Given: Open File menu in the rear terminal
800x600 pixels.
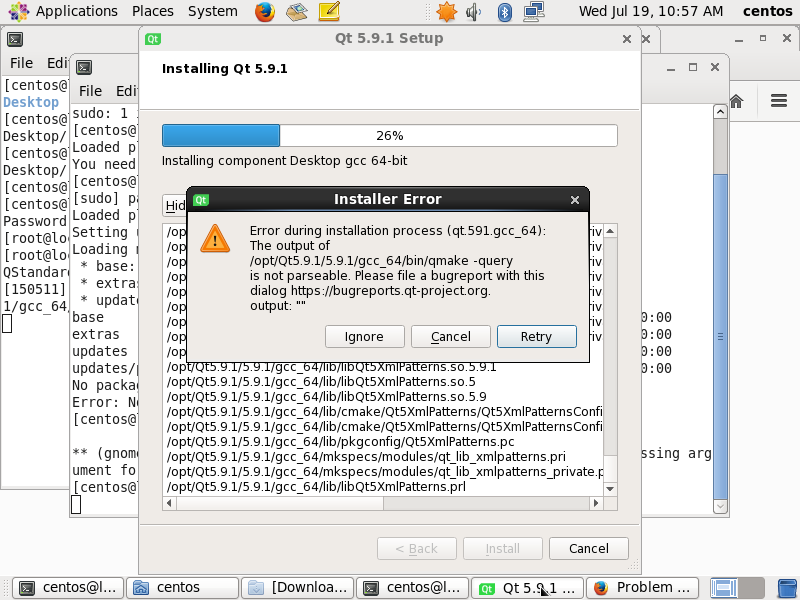Looking at the screenshot, I should 21,63.
